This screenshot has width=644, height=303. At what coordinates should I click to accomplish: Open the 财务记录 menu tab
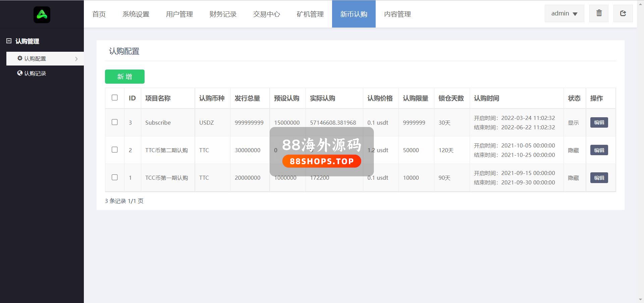(x=223, y=14)
